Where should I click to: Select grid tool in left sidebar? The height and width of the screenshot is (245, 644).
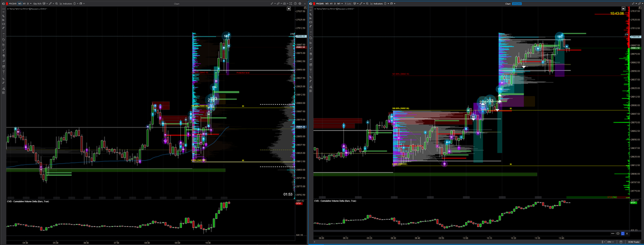3,66
